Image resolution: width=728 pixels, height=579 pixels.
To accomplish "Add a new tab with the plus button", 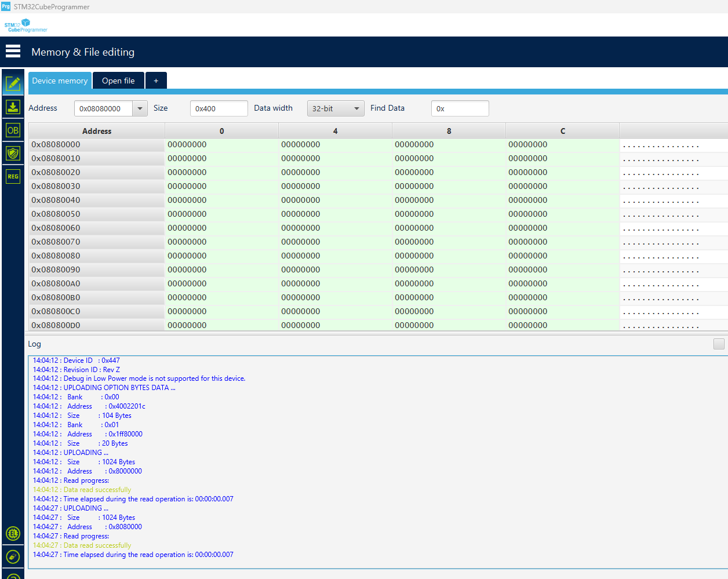I will [x=156, y=81].
